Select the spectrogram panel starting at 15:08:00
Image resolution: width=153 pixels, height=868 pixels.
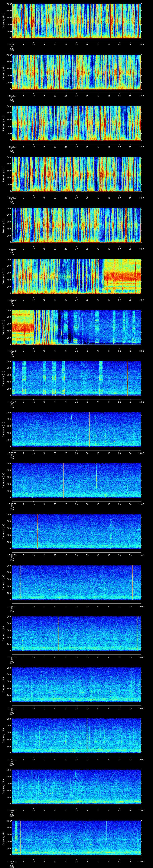tap(77, 378)
